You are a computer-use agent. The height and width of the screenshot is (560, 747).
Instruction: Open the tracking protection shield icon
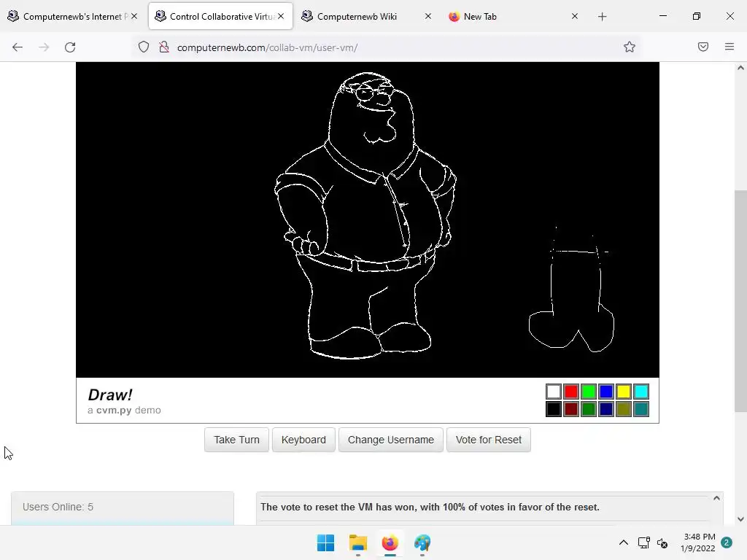point(144,47)
